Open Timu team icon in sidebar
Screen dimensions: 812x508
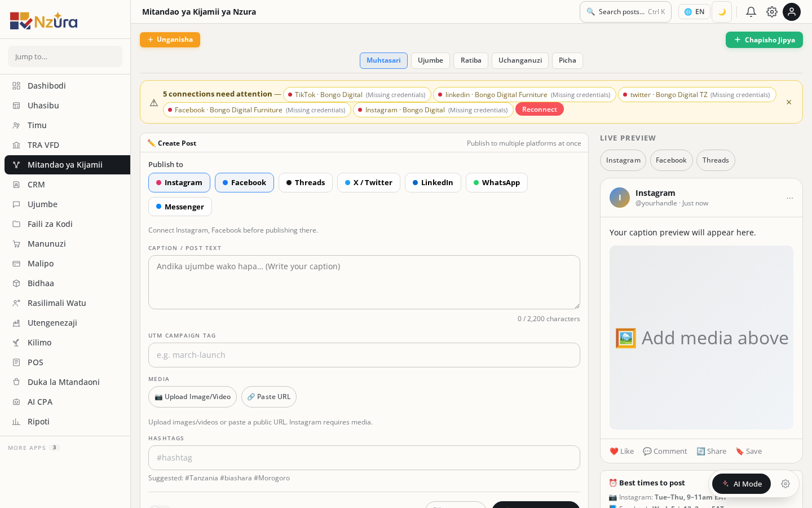[16, 125]
